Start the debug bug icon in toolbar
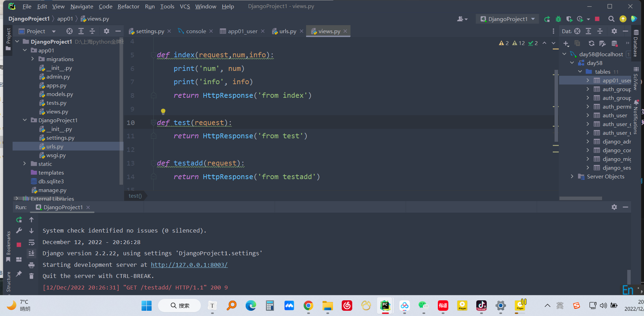Image resolution: width=644 pixels, height=316 pixels. (558, 19)
